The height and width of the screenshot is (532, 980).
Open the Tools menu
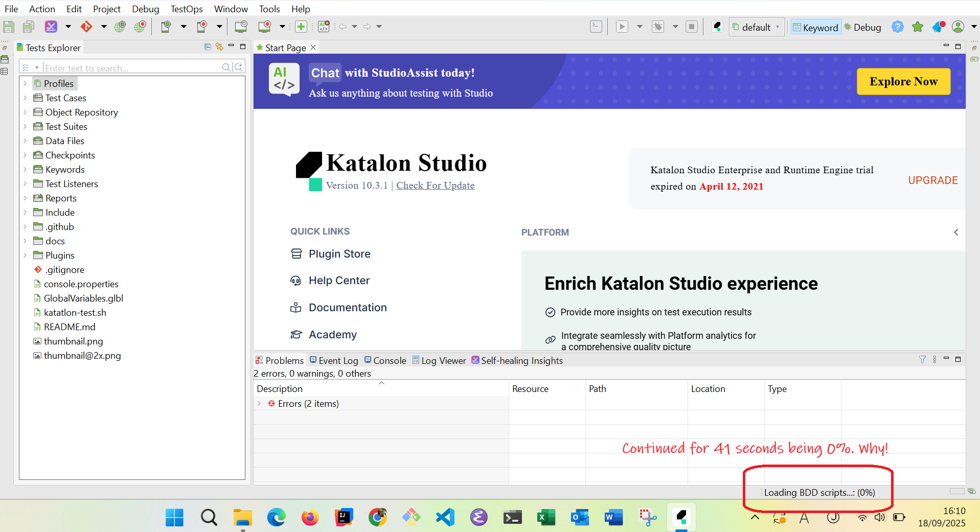(x=269, y=9)
